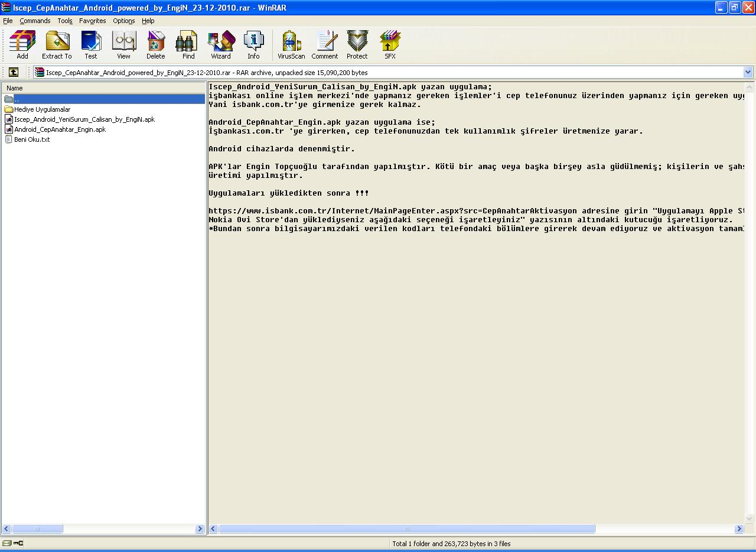The image size is (756, 552).
Task: Click comment pane vertical scrollbar down arrow
Action: tap(750, 519)
